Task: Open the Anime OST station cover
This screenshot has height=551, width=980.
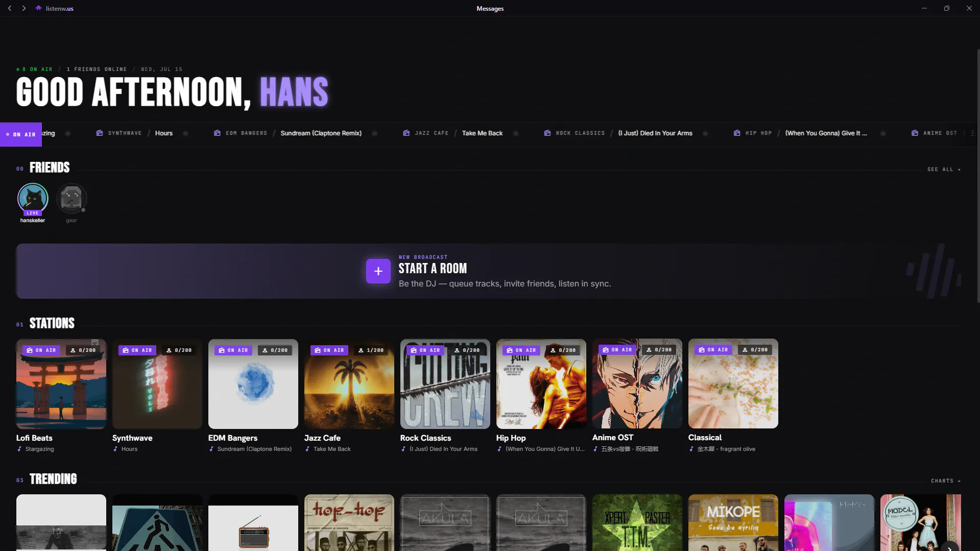Action: [x=637, y=384]
